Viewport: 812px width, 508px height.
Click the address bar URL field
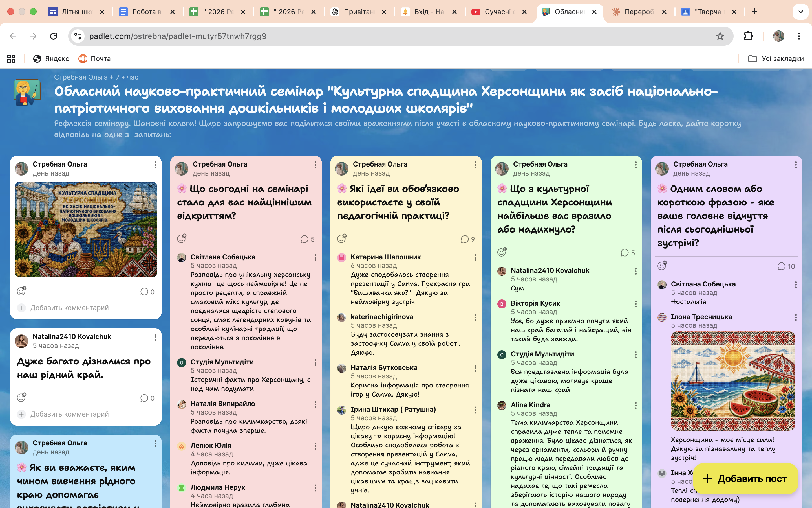point(401,36)
